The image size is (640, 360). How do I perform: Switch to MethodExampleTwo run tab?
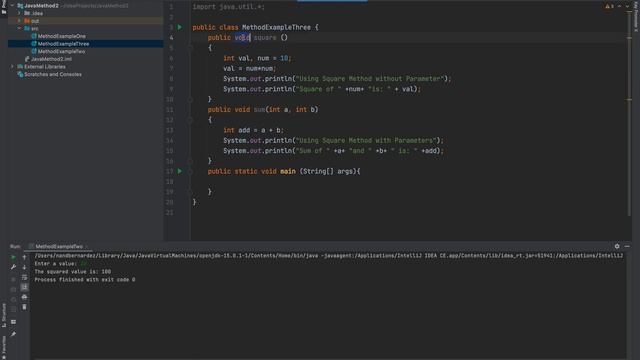(58, 246)
